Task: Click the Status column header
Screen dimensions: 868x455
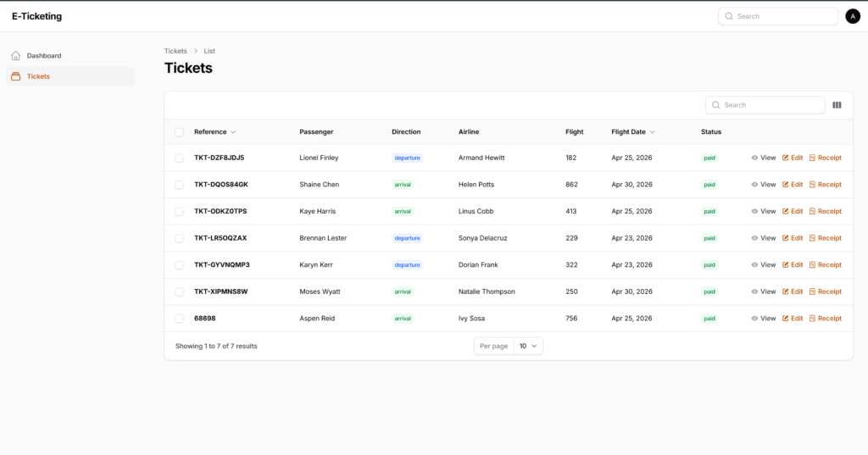Action: pyautogui.click(x=711, y=131)
